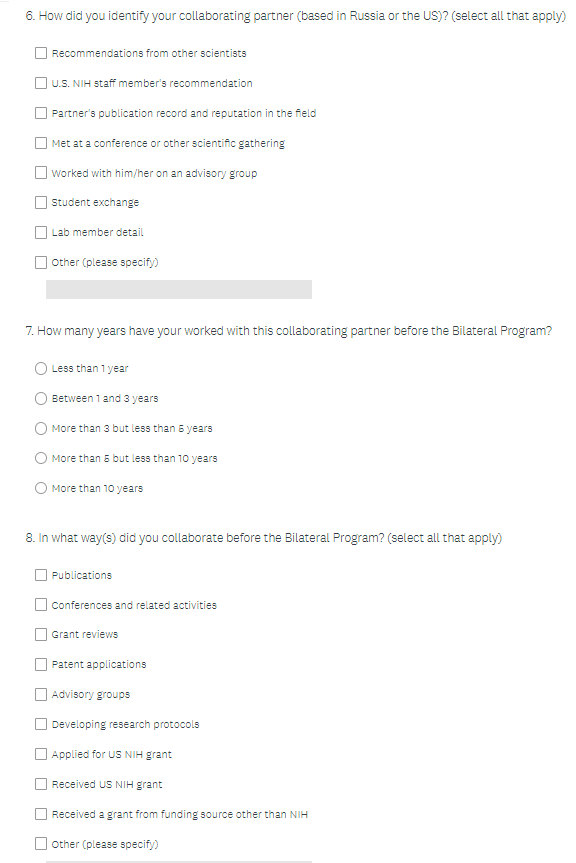The image size is (576, 863).
Task: Select 'Partner's publication record and reputation' checkbox
Action: click(41, 113)
